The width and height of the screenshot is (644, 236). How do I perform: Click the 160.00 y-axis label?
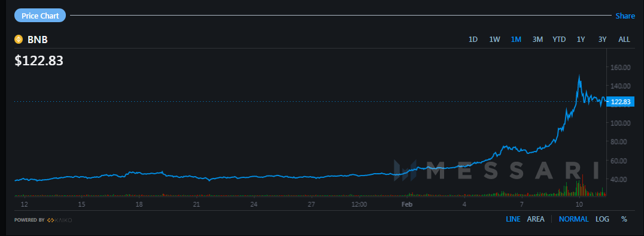[x=621, y=67]
